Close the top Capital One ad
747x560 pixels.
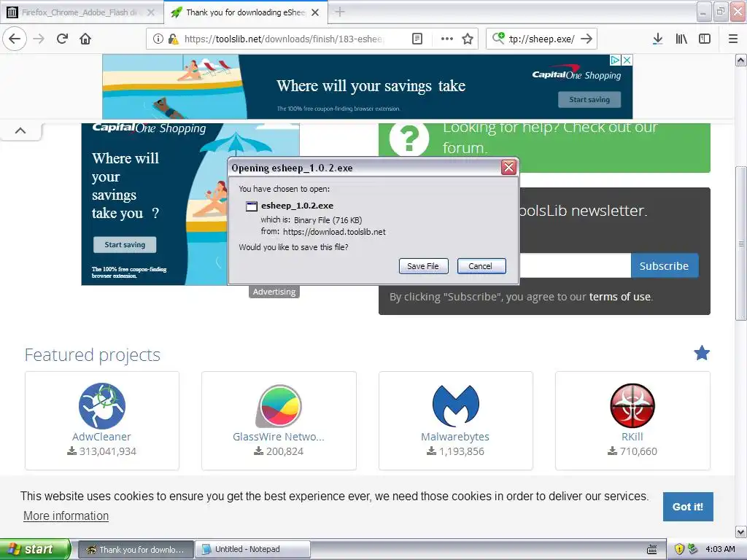(x=627, y=60)
